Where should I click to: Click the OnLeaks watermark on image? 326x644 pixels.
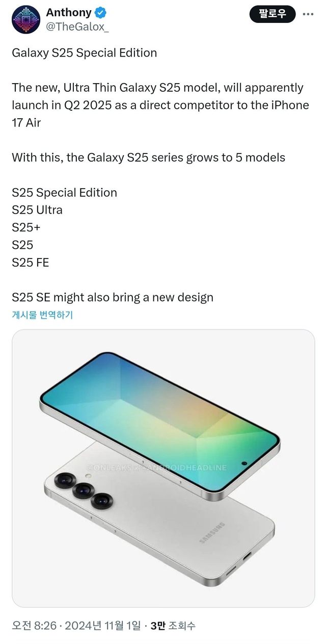pos(157,467)
